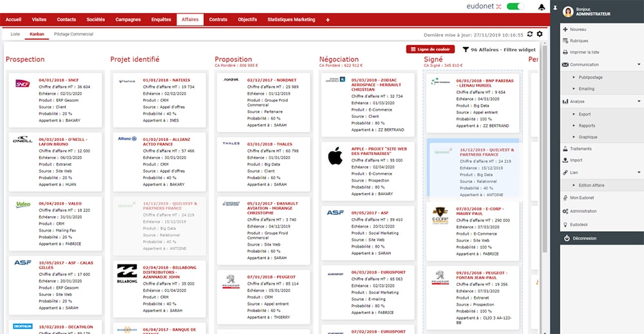Open the Visites tab
Screen dimensions: 644x334
pyautogui.click(x=39, y=19)
